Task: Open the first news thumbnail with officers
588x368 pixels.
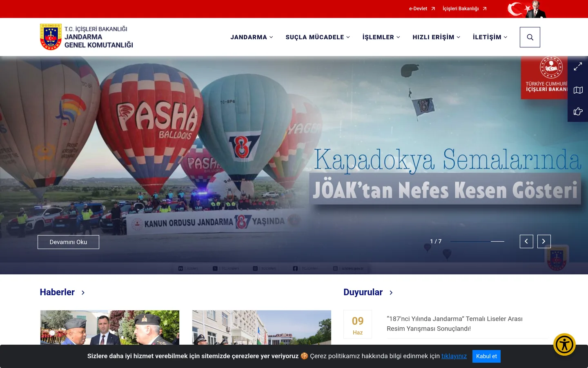Action: (110, 328)
